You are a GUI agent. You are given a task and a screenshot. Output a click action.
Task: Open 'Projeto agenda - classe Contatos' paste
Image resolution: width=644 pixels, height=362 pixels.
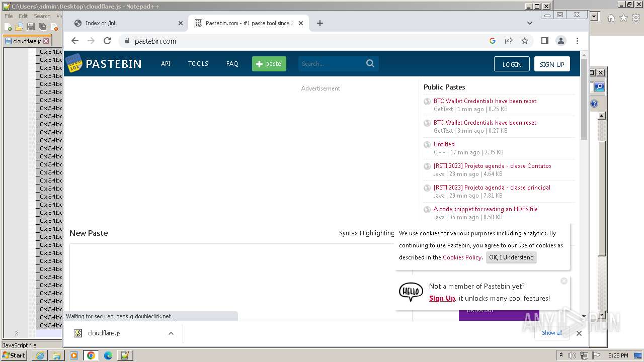pos(493,166)
